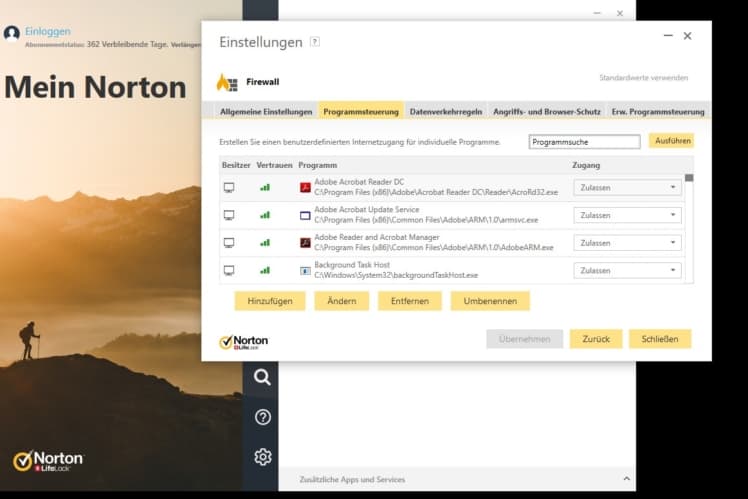Click the Verlängern subscription link
The height and width of the screenshot is (499, 748).
pyautogui.click(x=186, y=44)
